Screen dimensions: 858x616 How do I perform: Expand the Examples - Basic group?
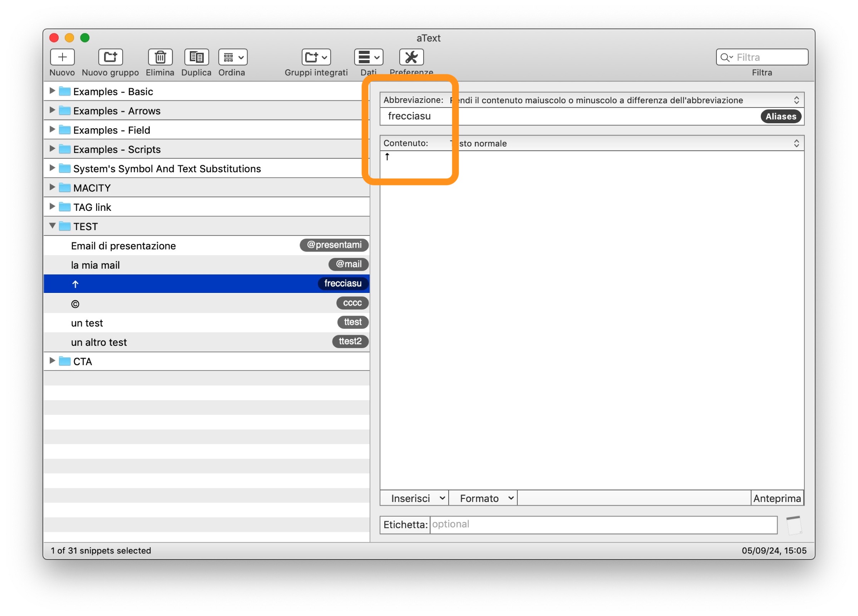tap(52, 91)
